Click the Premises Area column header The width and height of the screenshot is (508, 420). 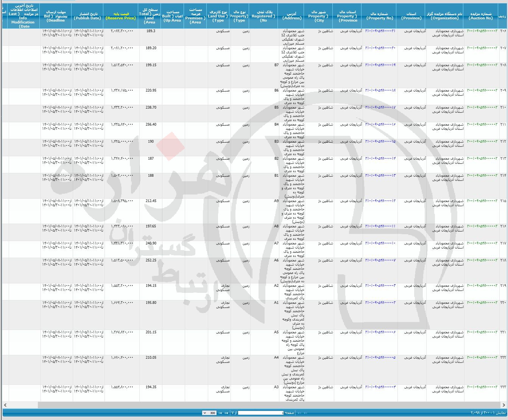click(195, 16)
